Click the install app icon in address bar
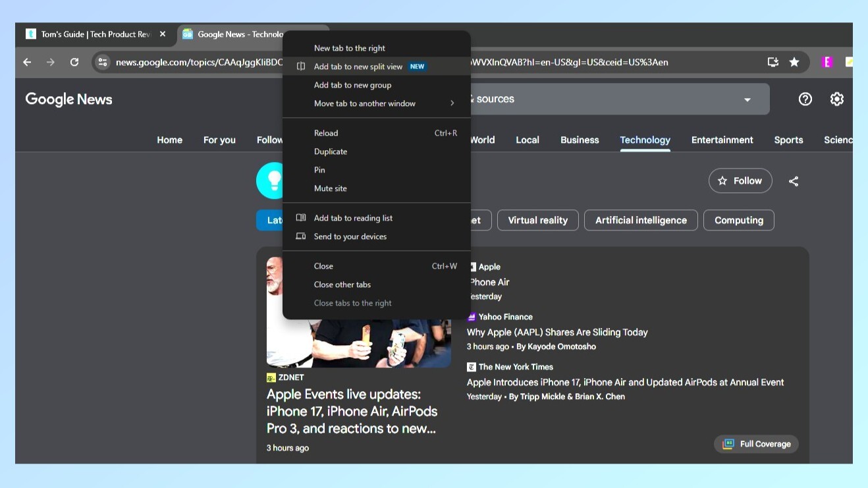Viewport: 868px width, 488px height. 773,62
